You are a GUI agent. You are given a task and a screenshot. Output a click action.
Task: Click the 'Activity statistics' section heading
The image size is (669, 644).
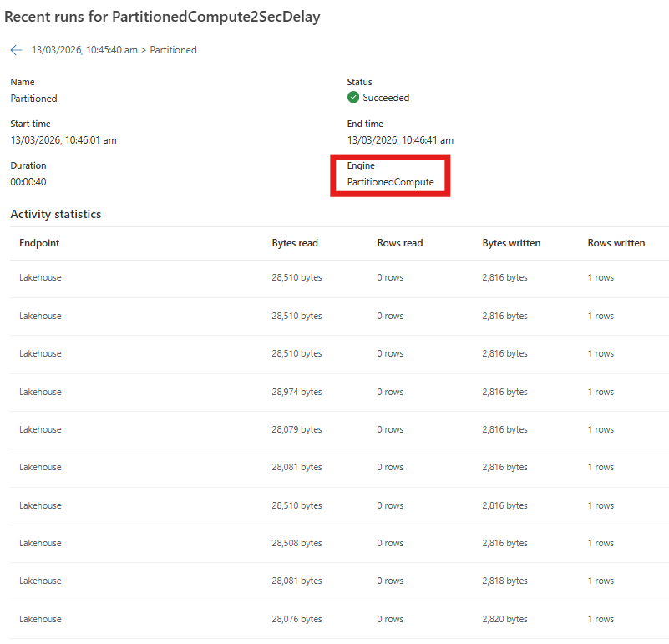pos(55,214)
